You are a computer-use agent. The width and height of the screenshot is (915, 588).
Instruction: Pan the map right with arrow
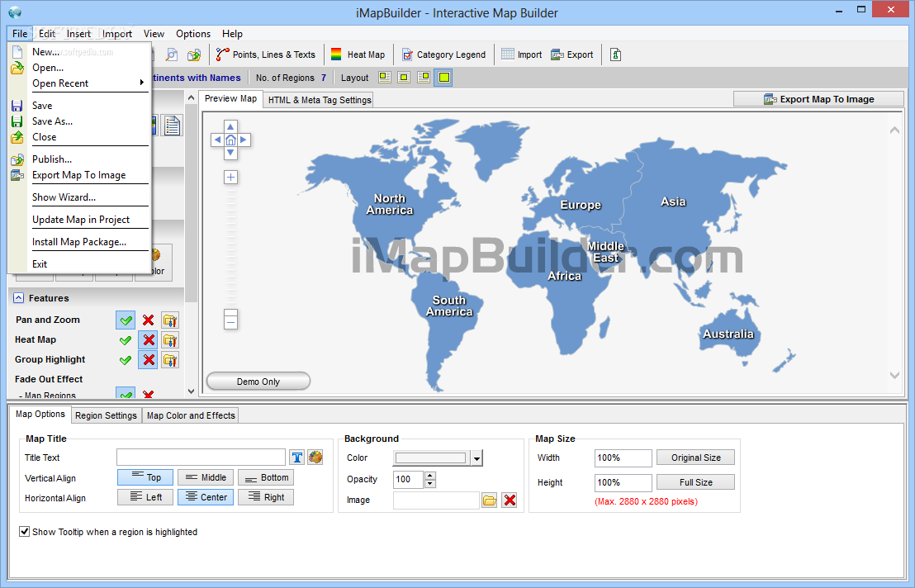click(244, 140)
